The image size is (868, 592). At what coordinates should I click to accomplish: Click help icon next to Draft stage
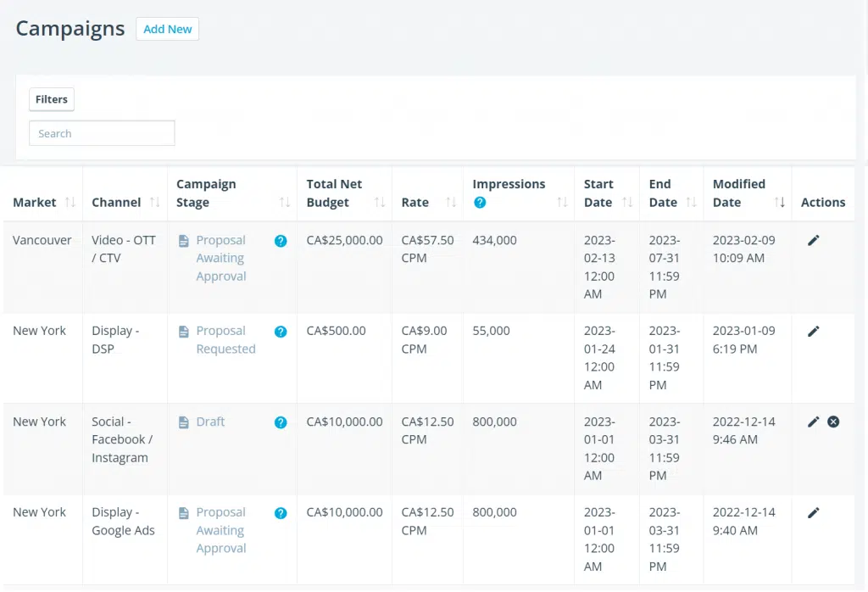(x=281, y=422)
